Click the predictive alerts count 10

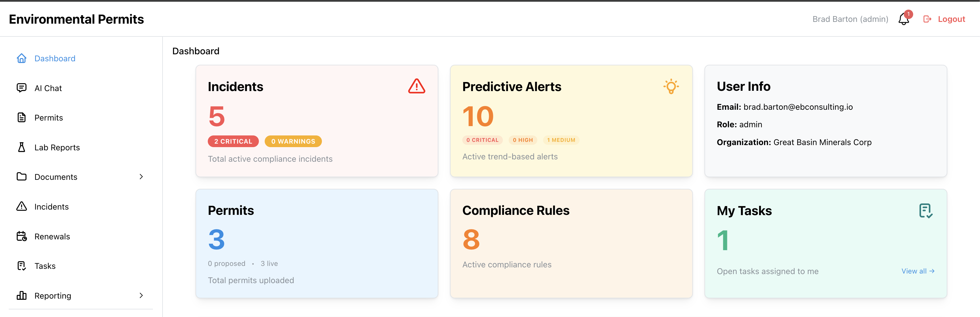(478, 116)
